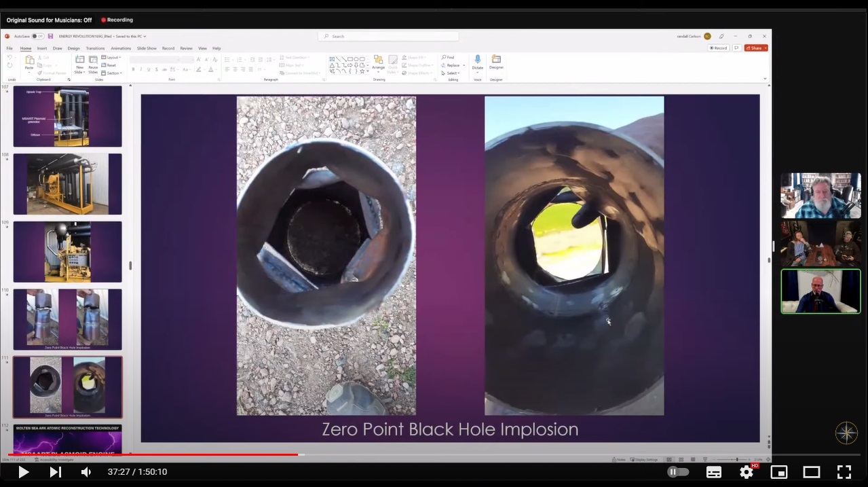Click the Arrange icon in Drawing group

378,62
